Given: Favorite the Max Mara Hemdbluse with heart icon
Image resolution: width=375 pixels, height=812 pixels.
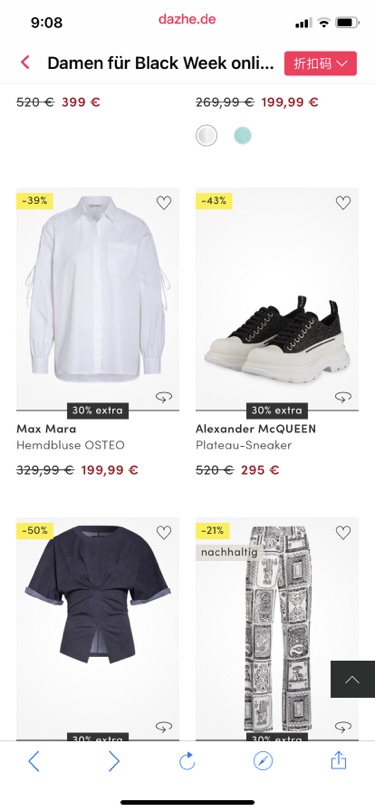Looking at the screenshot, I should pos(164,203).
